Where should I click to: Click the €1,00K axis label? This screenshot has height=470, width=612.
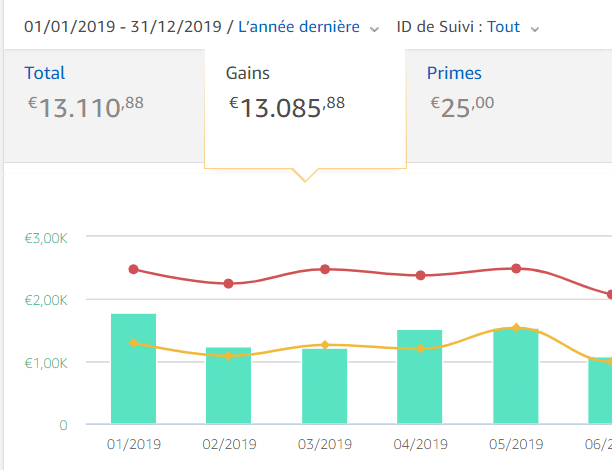[x=46, y=363]
